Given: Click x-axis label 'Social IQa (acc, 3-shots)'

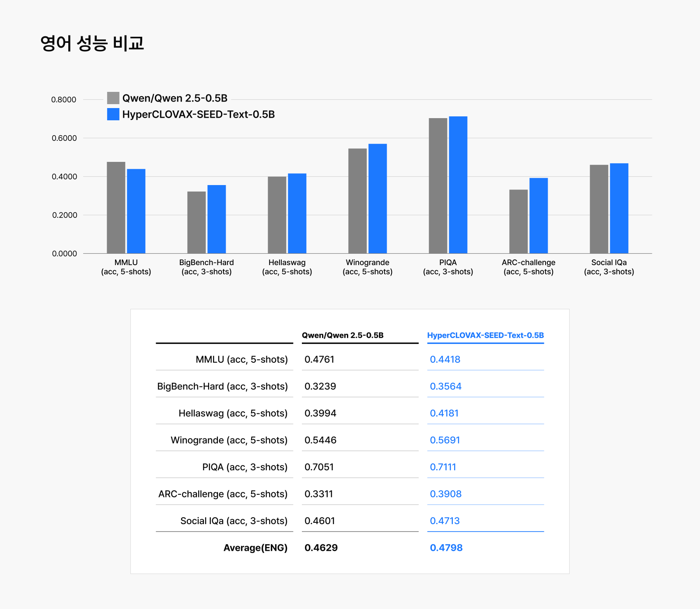Looking at the screenshot, I should [609, 267].
